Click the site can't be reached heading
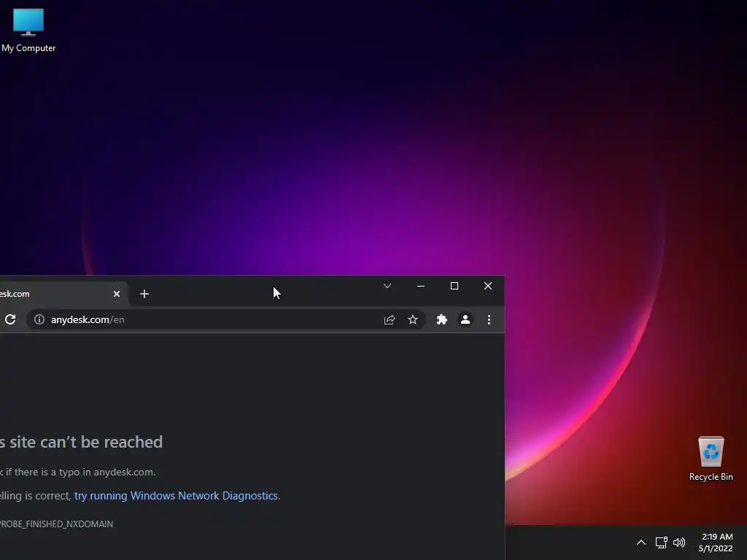 [x=82, y=442]
